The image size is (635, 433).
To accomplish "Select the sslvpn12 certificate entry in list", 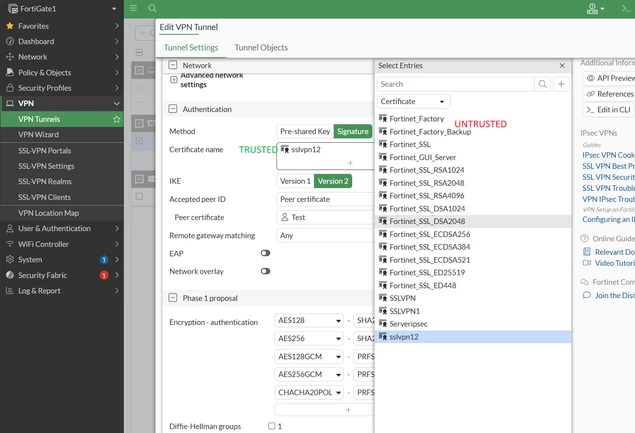I will point(473,337).
